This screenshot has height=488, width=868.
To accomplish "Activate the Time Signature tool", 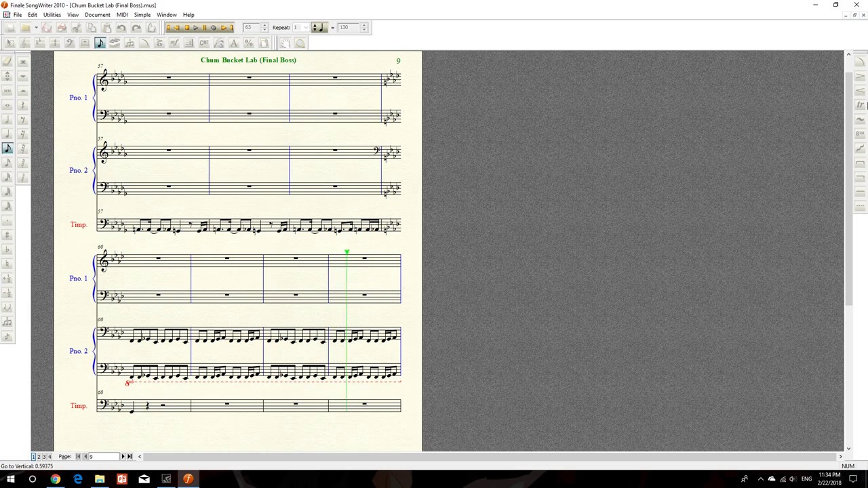I will coord(54,43).
